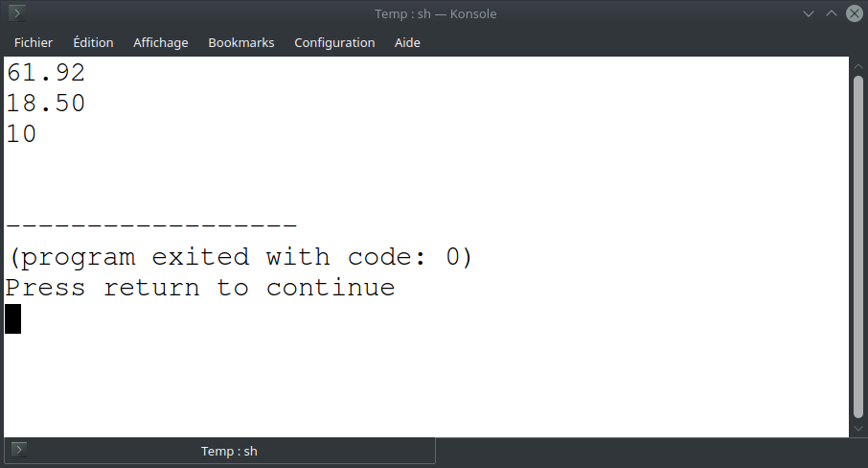Open the Konsole window menu icon
The width and height of the screenshot is (868, 468).
click(17, 13)
